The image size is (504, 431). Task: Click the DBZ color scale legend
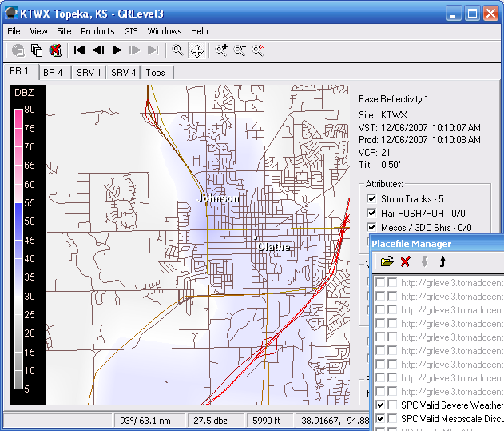coord(28,245)
